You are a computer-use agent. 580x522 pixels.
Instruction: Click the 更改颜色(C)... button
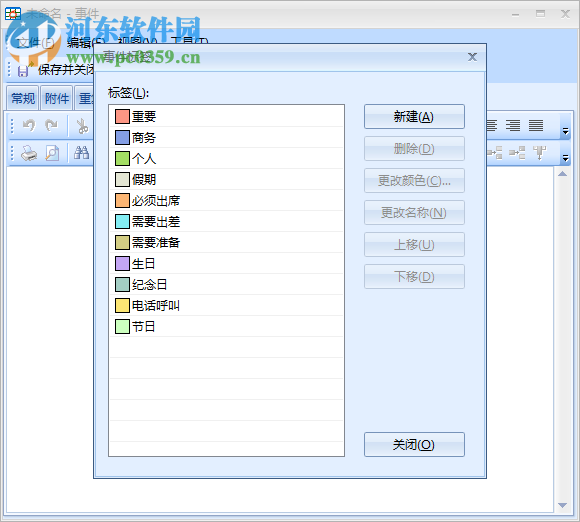click(414, 181)
